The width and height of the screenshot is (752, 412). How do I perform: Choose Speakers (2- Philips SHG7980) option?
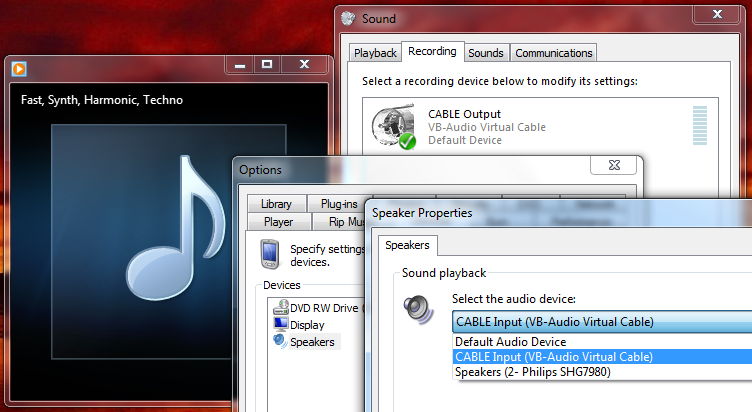[602, 372]
